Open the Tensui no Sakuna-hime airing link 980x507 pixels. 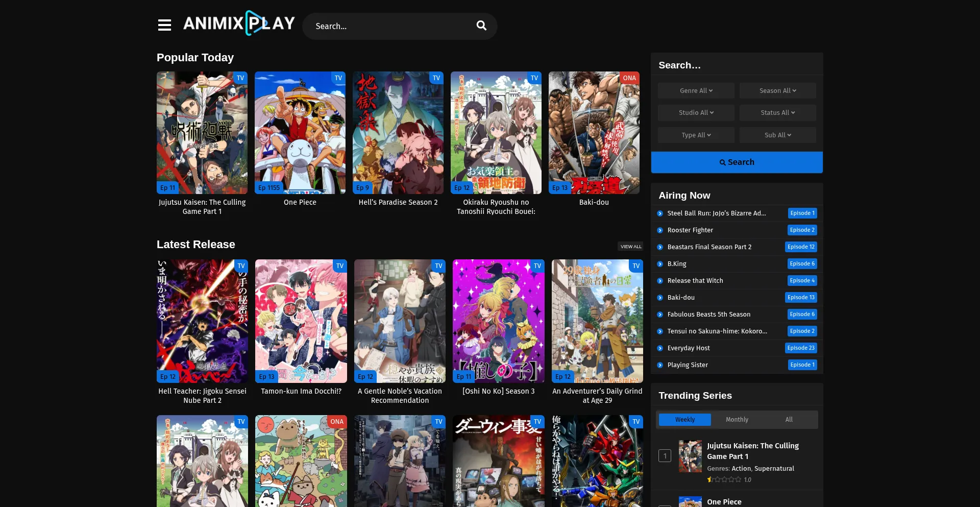pos(717,331)
